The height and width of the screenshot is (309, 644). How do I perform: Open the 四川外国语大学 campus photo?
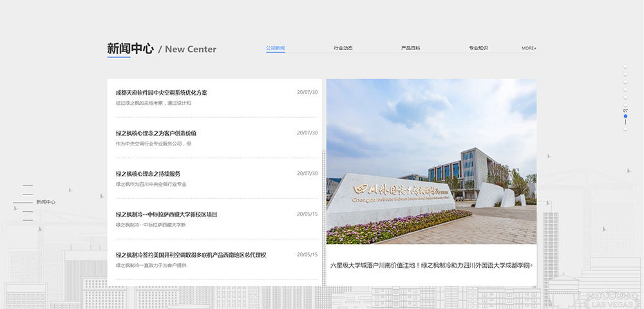coord(431,162)
